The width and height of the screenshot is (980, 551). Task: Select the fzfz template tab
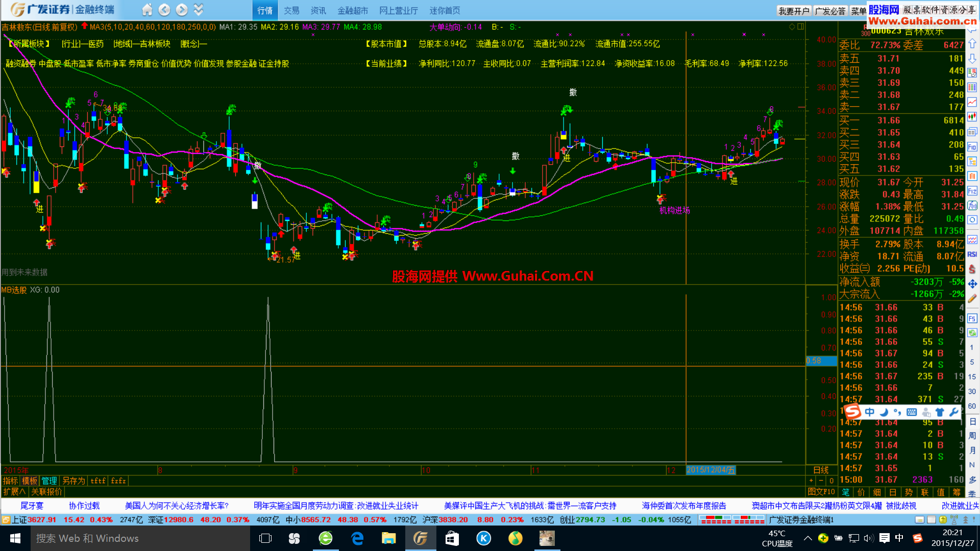[118, 481]
